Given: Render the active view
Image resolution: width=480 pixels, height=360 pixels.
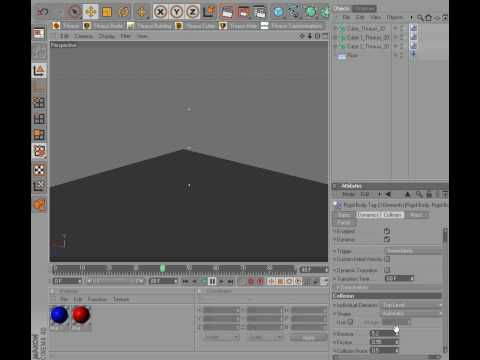Looking at the screenshot, I should pyautogui.click(x=227, y=12).
